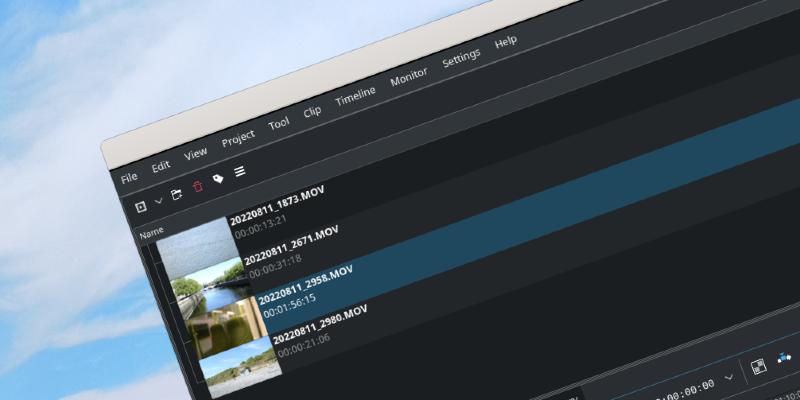Click duration 00:00:21:06
This screenshot has width=800, height=400.
click(304, 345)
